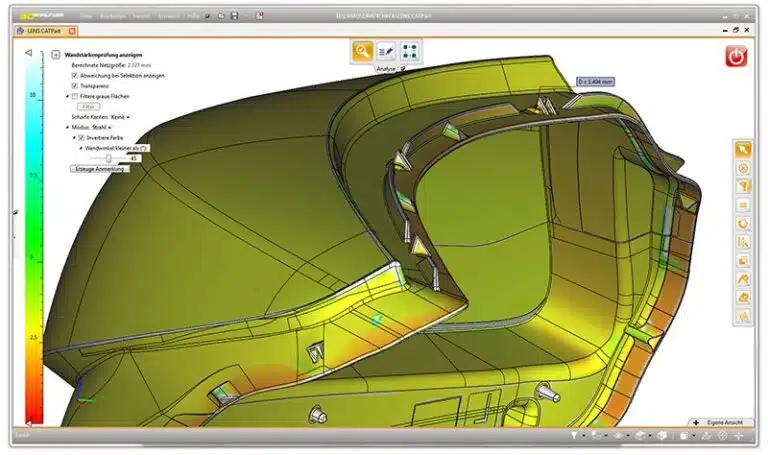Viewport: 768px width, 455px height.
Task: Click the save disk icon in title bar
Action: point(232,17)
